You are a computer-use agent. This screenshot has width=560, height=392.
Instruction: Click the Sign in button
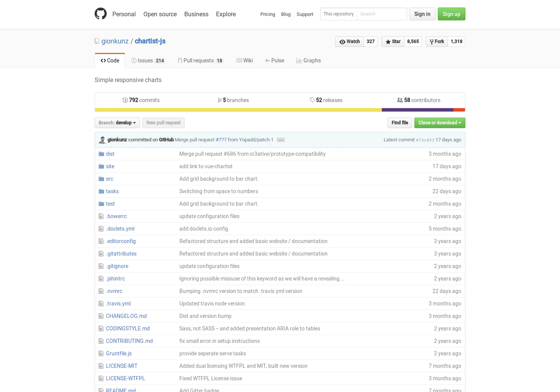[422, 14]
